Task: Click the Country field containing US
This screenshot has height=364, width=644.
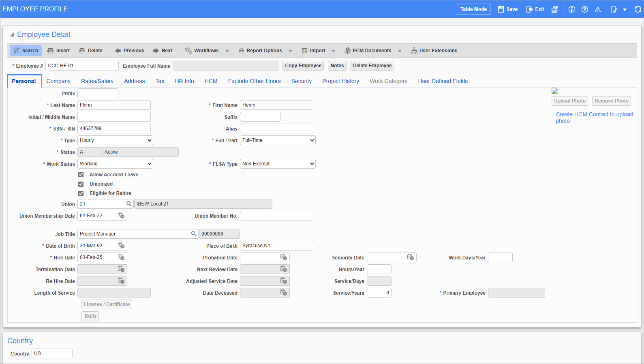Action: pyautogui.click(x=52, y=353)
